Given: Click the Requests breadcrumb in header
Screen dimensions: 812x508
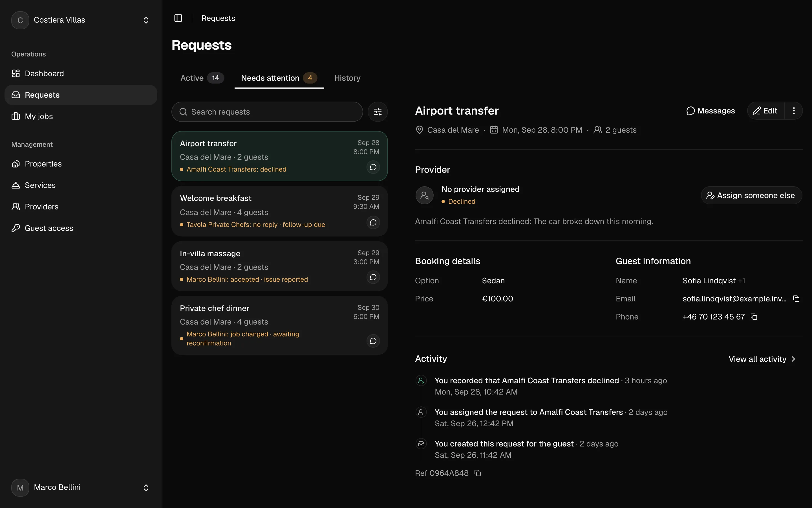Looking at the screenshot, I should [218, 18].
